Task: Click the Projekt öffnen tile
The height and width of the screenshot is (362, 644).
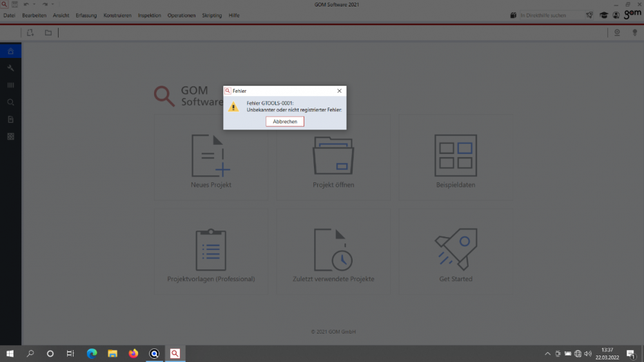Action: (x=333, y=158)
